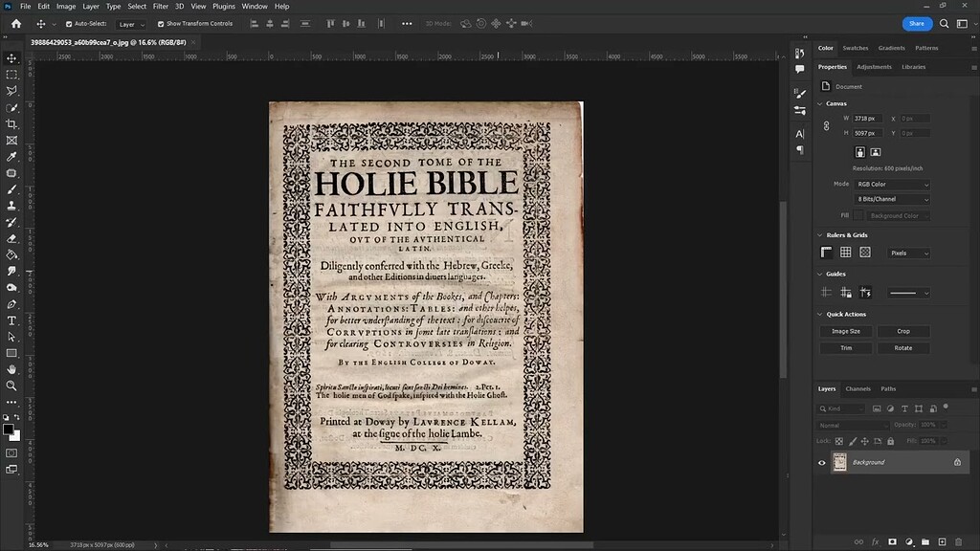Image resolution: width=980 pixels, height=551 pixels.
Task: Select the Crop tool in the toolbar
Action: [11, 123]
